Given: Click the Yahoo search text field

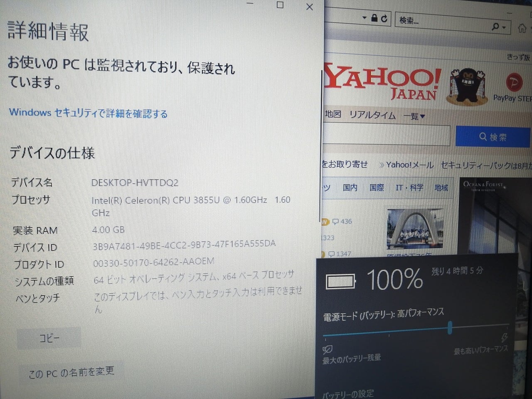Looking at the screenshot, I should tap(387, 135).
